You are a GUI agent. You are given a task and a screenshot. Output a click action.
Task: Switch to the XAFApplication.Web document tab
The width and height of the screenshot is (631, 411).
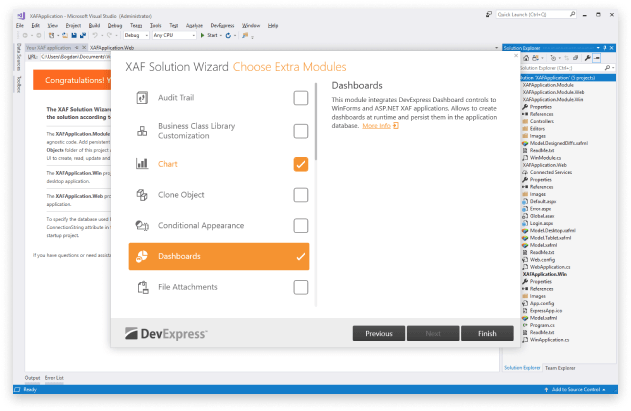(x=112, y=48)
